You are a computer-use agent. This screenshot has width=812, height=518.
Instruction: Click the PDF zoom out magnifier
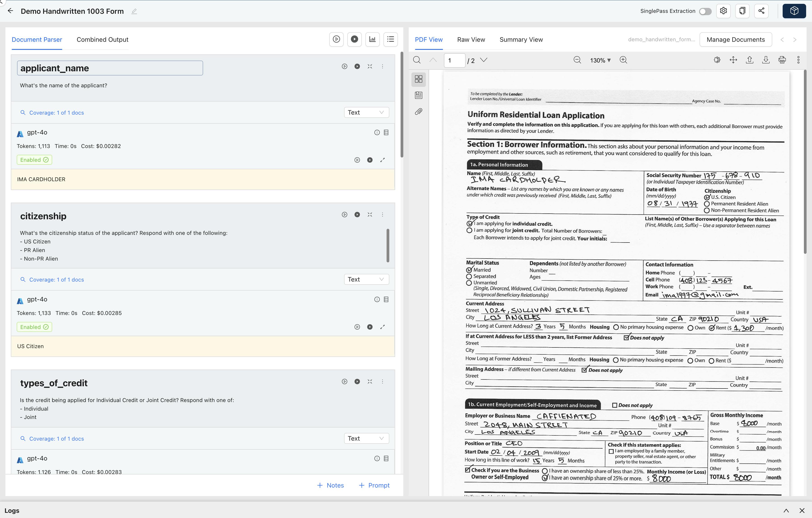577,60
